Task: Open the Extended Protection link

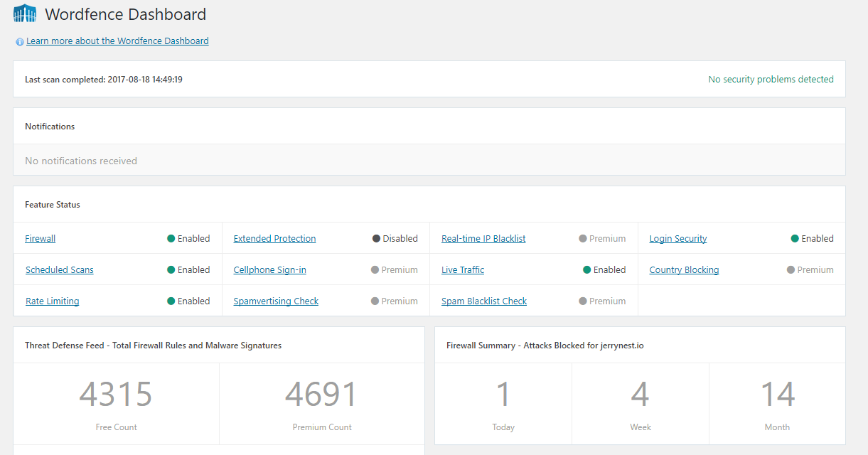Action: (x=274, y=239)
